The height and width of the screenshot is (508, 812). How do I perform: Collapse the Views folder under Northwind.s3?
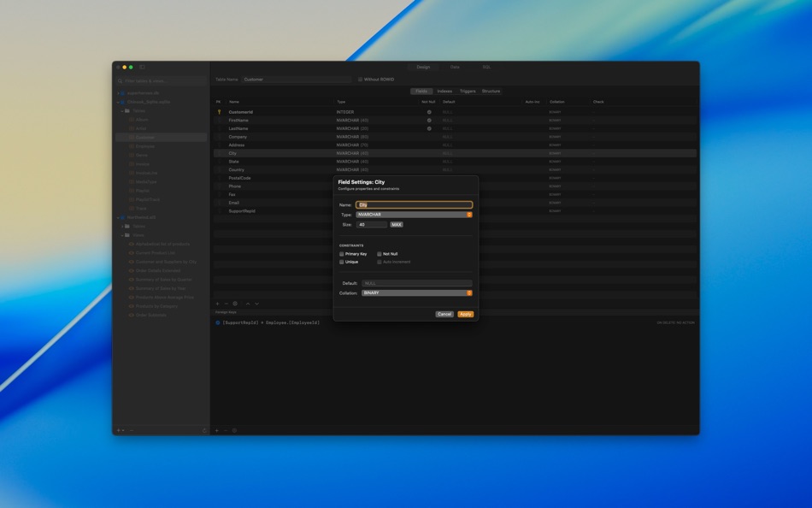point(124,234)
